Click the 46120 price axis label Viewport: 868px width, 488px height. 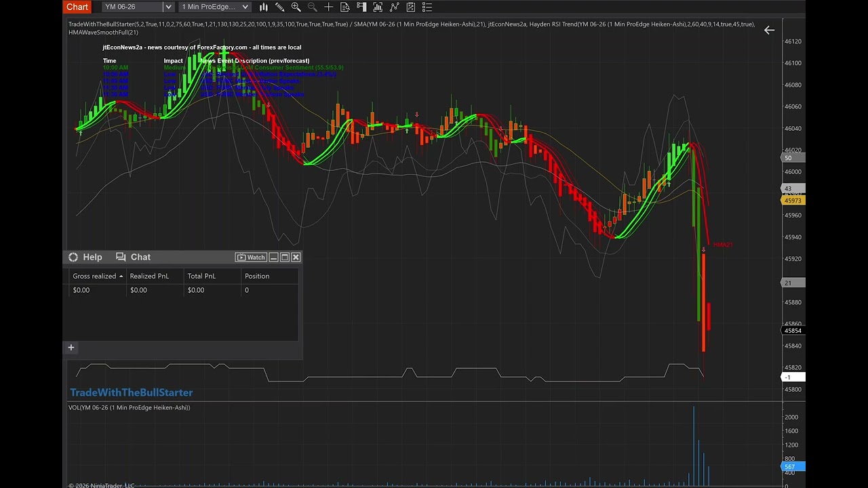pos(793,41)
